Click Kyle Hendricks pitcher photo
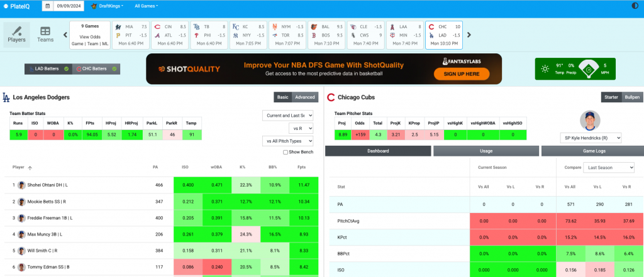 pos(590,121)
